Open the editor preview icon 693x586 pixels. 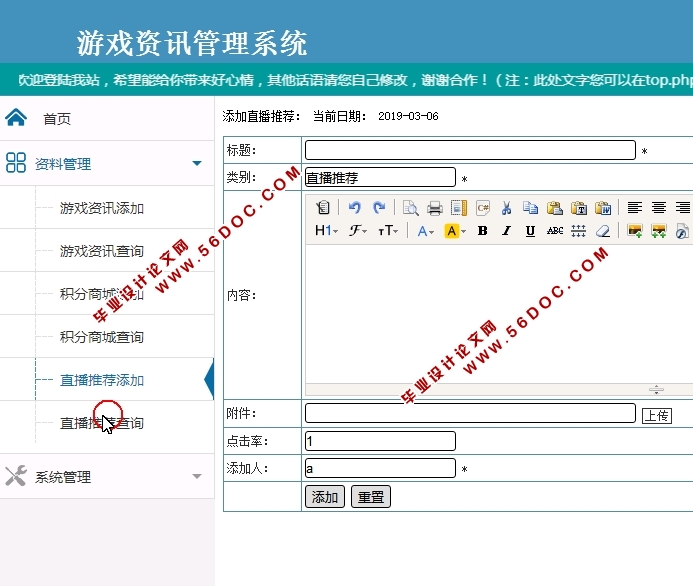[411, 207]
